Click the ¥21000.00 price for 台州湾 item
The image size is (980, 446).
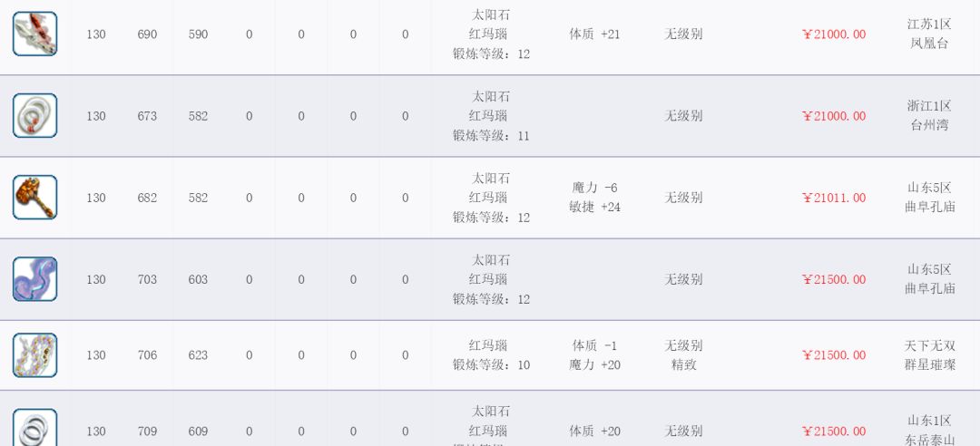(834, 116)
